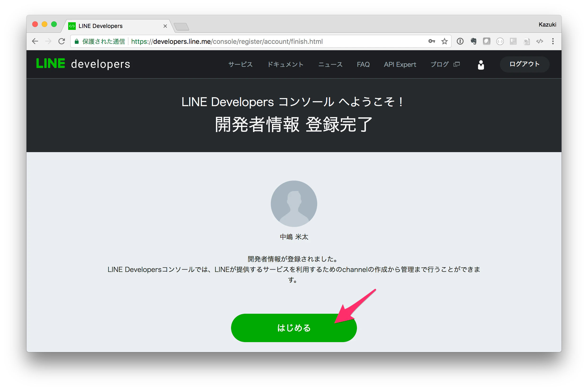Click the name 中嶋 米太
The image size is (588, 390).
pos(294,237)
